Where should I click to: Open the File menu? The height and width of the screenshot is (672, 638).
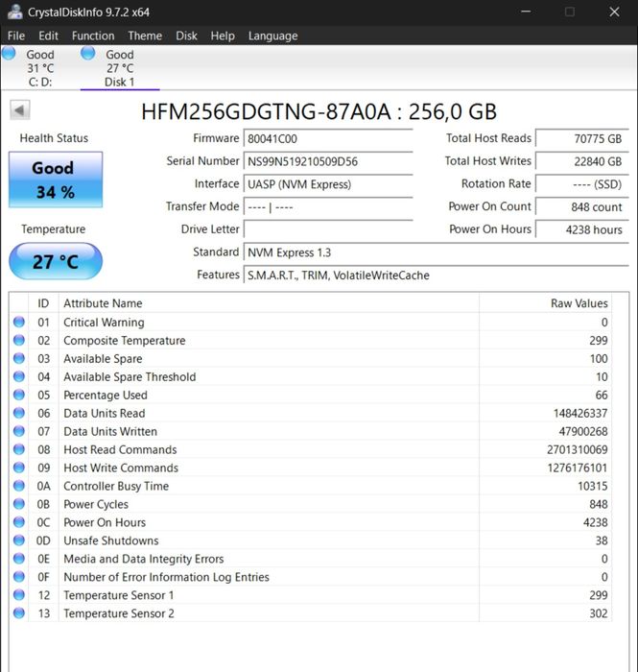click(x=16, y=36)
